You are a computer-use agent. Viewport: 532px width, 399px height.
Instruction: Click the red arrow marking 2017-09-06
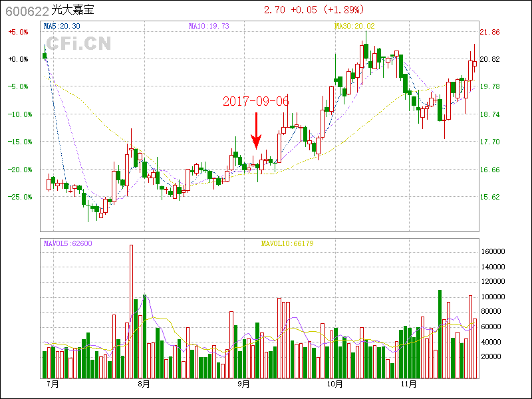256,132
